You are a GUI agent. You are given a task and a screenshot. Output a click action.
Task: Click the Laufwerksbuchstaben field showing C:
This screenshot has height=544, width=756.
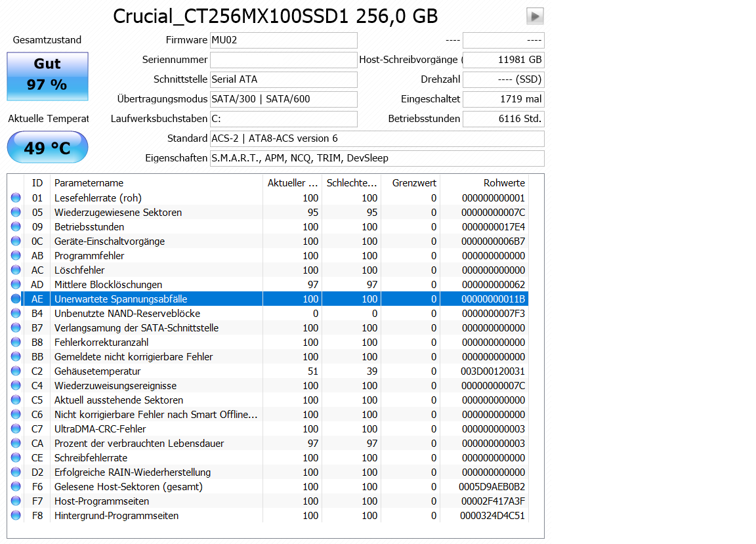[283, 119]
